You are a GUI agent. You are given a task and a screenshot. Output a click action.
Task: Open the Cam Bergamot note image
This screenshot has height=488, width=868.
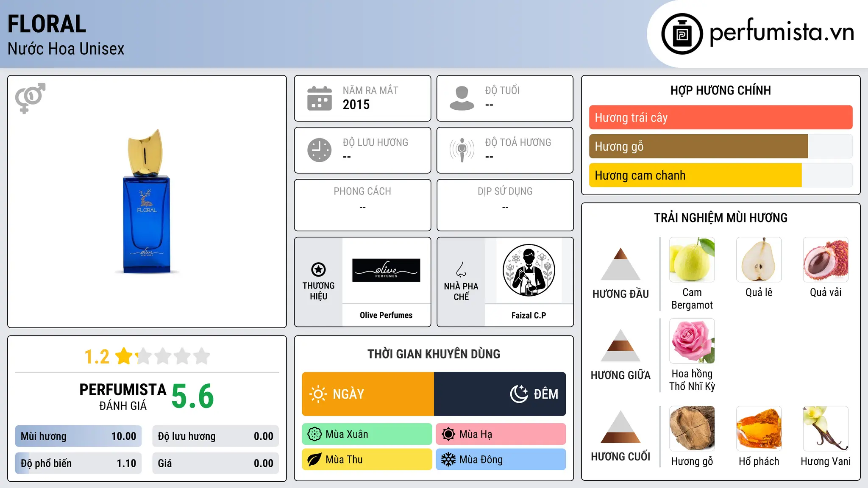point(692,260)
